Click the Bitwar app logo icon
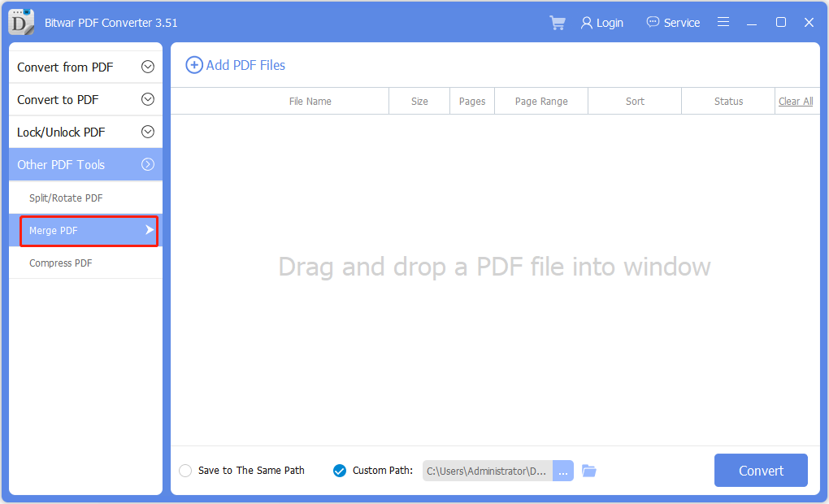Viewport: 829px width, 504px height. [x=21, y=22]
